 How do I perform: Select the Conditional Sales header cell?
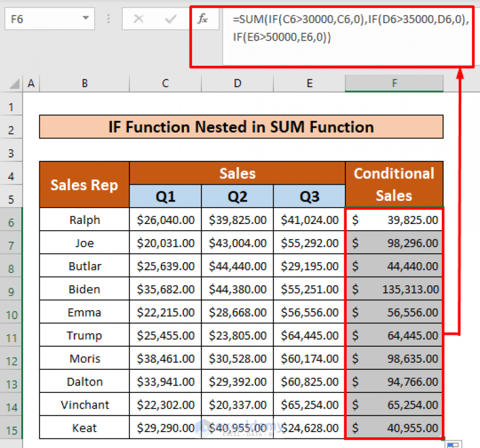click(394, 185)
